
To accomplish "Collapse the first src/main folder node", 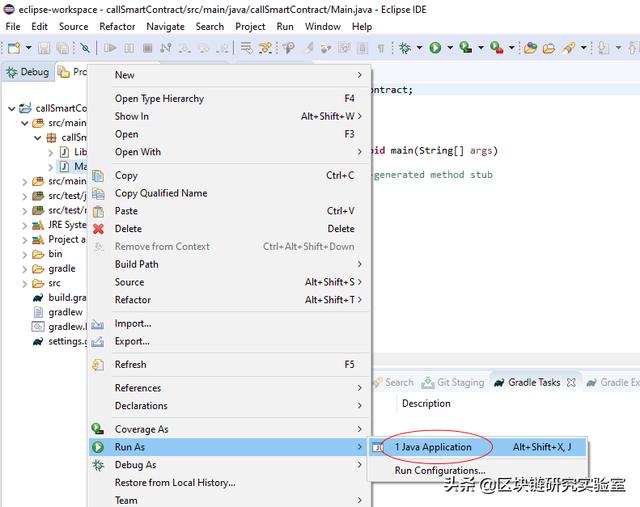I will 24,123.
